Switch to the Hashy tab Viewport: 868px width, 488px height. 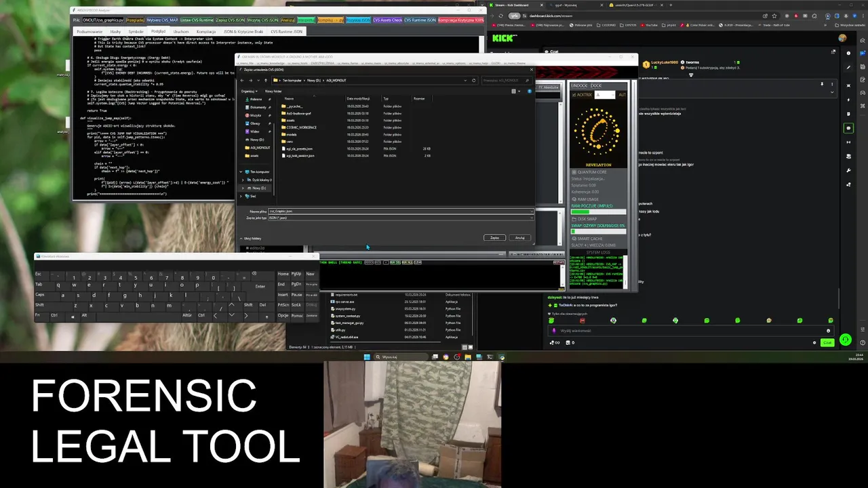coord(115,32)
